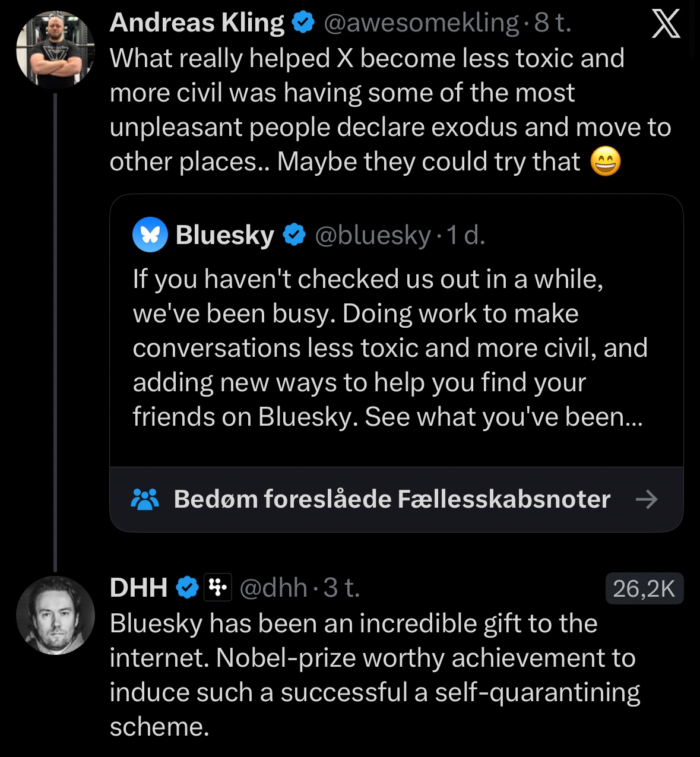Click the Bluesky butterfly avatar
The height and width of the screenshot is (757, 700).
150,235
